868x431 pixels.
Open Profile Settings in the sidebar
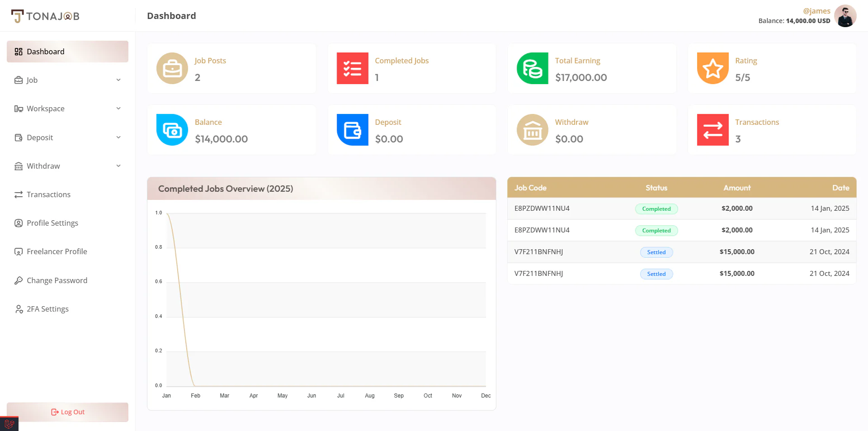[52, 223]
